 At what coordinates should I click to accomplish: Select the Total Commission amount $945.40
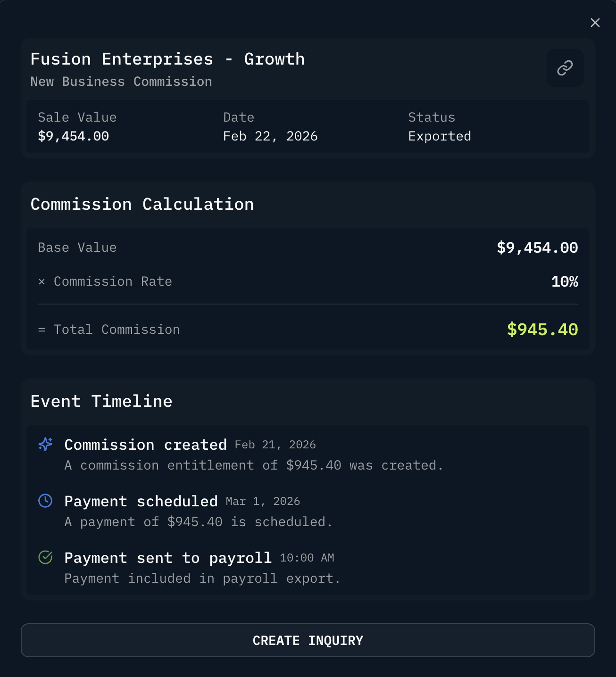pos(542,330)
